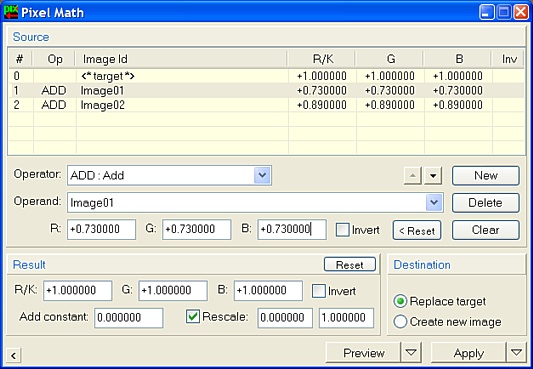Viewport: 533px width, 369px height.
Task: Select the Create new image option
Action: [400, 321]
